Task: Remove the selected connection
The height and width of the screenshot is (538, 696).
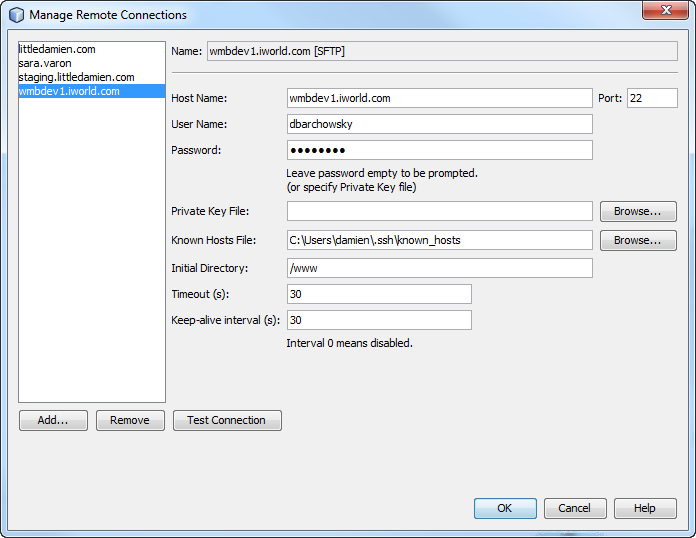Action: coord(130,420)
